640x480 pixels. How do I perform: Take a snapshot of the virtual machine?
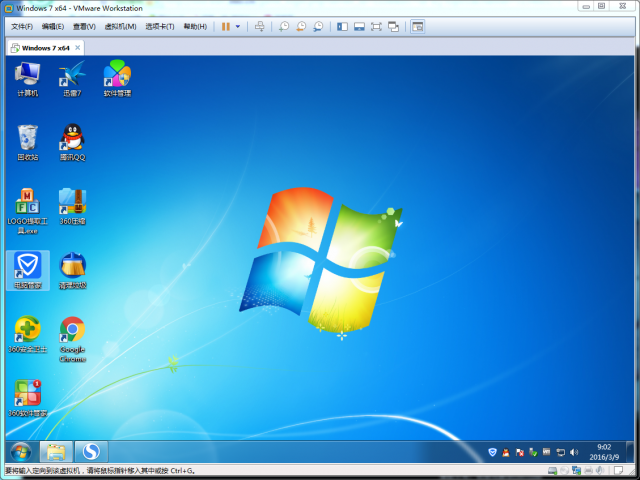coord(284,27)
